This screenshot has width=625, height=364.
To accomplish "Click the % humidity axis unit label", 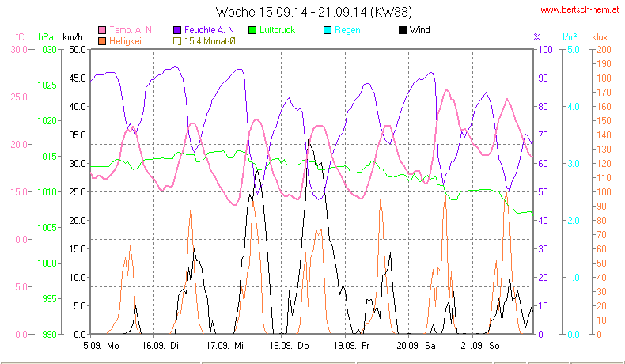I will [x=537, y=37].
